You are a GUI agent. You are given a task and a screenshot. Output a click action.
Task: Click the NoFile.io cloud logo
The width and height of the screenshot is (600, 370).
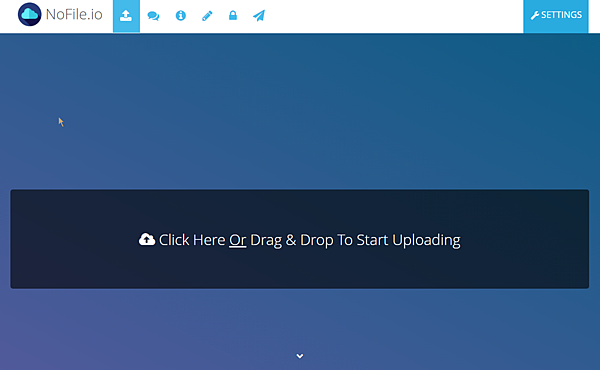pos(29,15)
